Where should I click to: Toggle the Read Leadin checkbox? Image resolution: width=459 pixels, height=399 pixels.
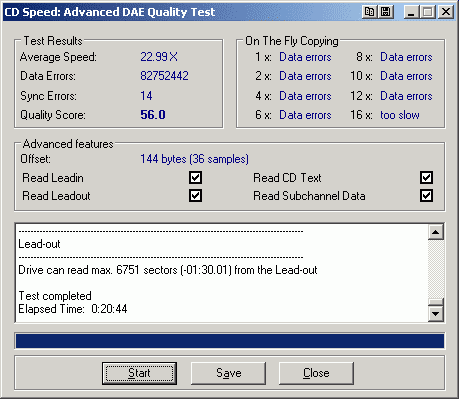[x=195, y=178]
